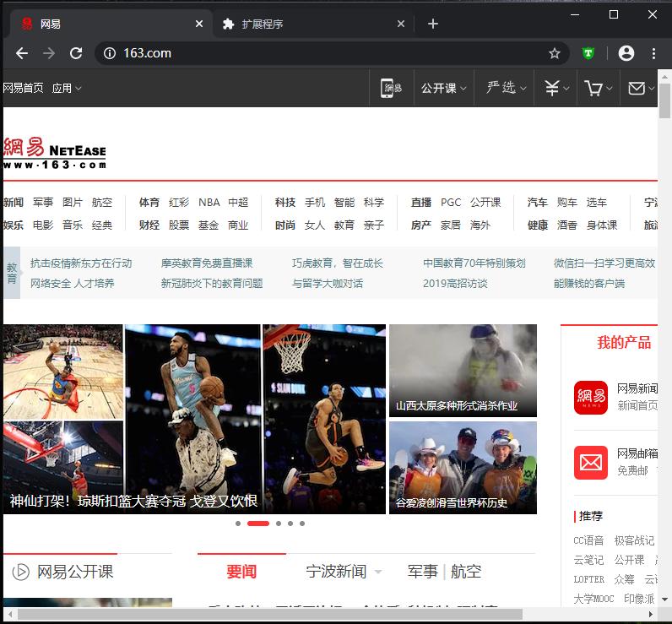
Task: Click the scroll-right arrow on horizontal scrollbar
Action: coord(651,614)
